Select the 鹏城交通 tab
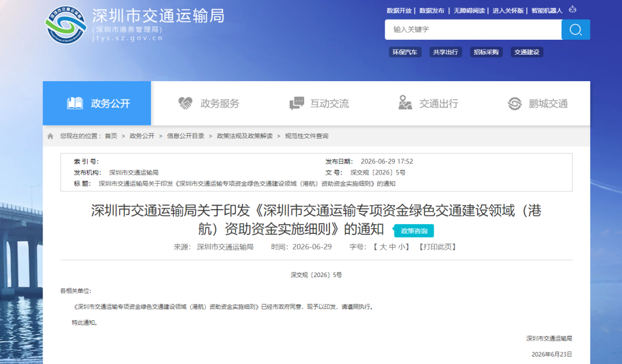 537,104
